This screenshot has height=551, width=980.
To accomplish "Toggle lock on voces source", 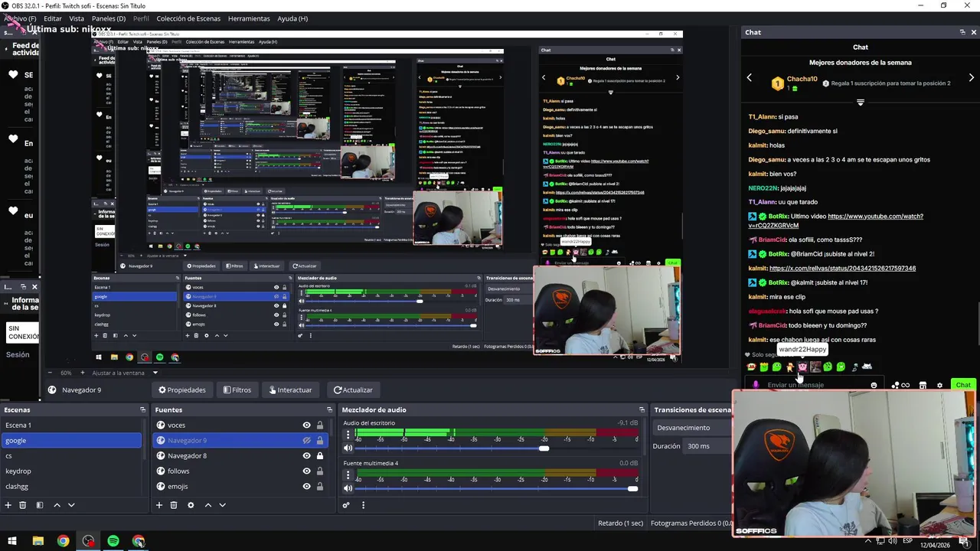I will (320, 425).
